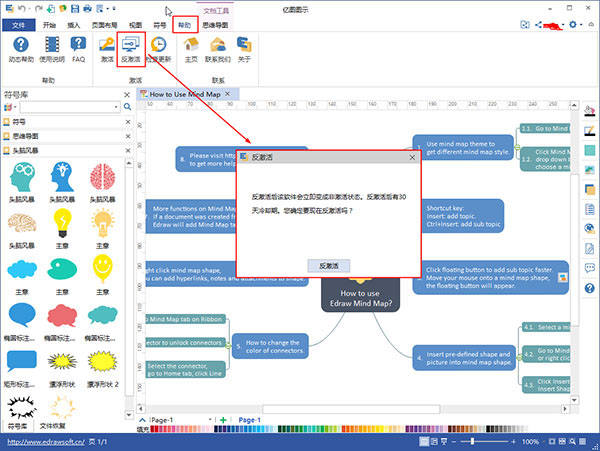Open the 关于 about icon
The height and width of the screenshot is (451, 600).
click(x=244, y=49)
